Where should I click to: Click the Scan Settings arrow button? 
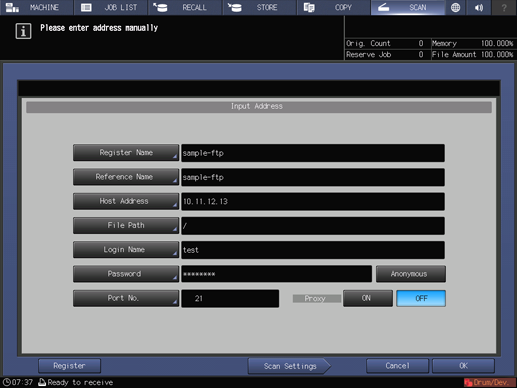(289, 366)
